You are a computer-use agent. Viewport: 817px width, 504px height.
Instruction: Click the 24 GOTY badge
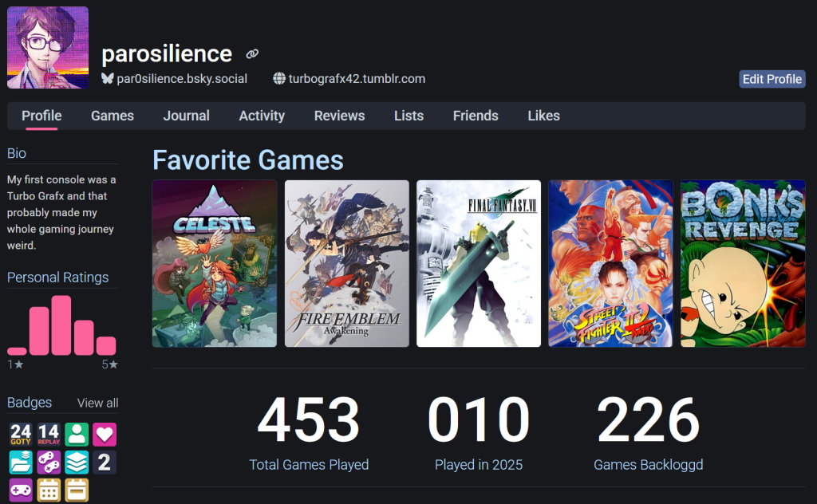[x=21, y=435]
